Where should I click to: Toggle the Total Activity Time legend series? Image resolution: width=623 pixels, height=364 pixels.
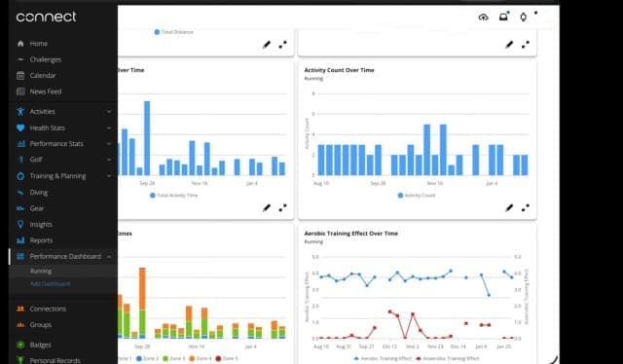coord(173,195)
